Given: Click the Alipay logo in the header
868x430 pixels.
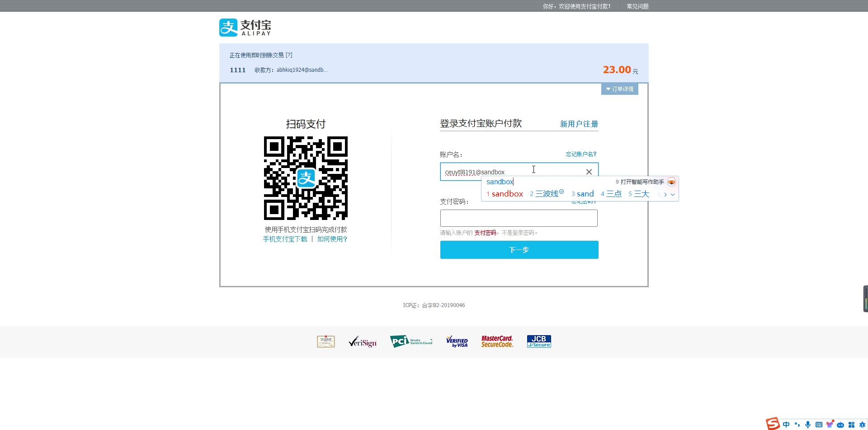Looking at the screenshot, I should pos(245,28).
